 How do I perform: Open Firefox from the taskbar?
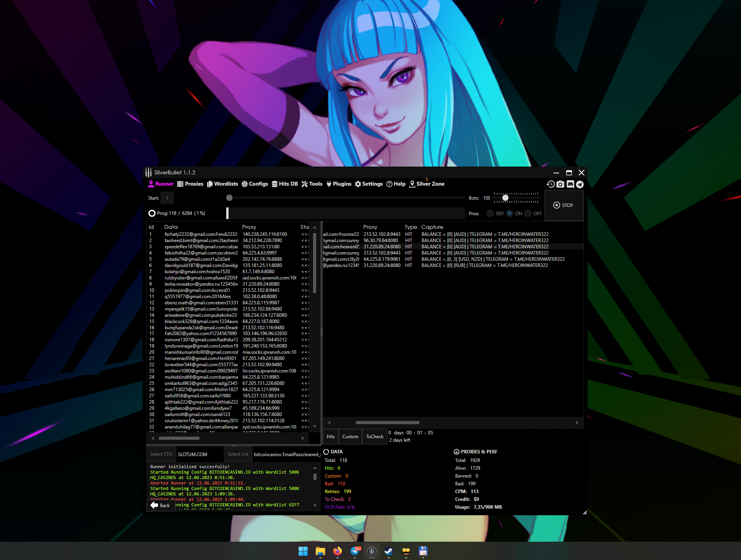coord(338,551)
